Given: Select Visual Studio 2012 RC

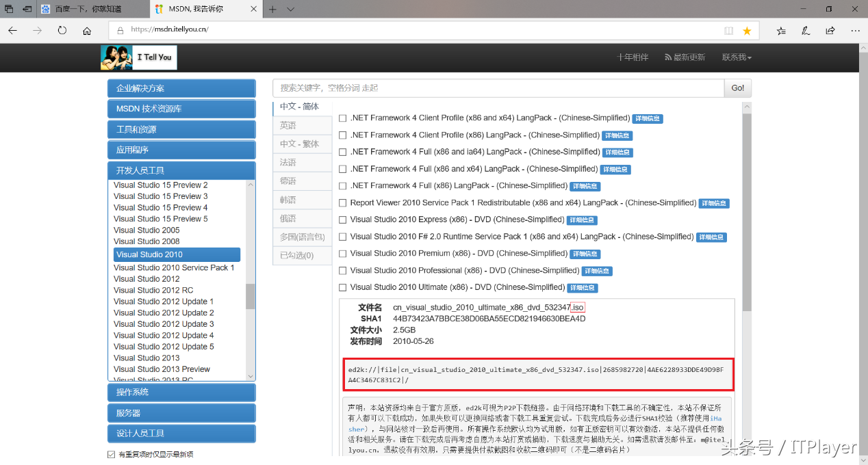Looking at the screenshot, I should 153,290.
